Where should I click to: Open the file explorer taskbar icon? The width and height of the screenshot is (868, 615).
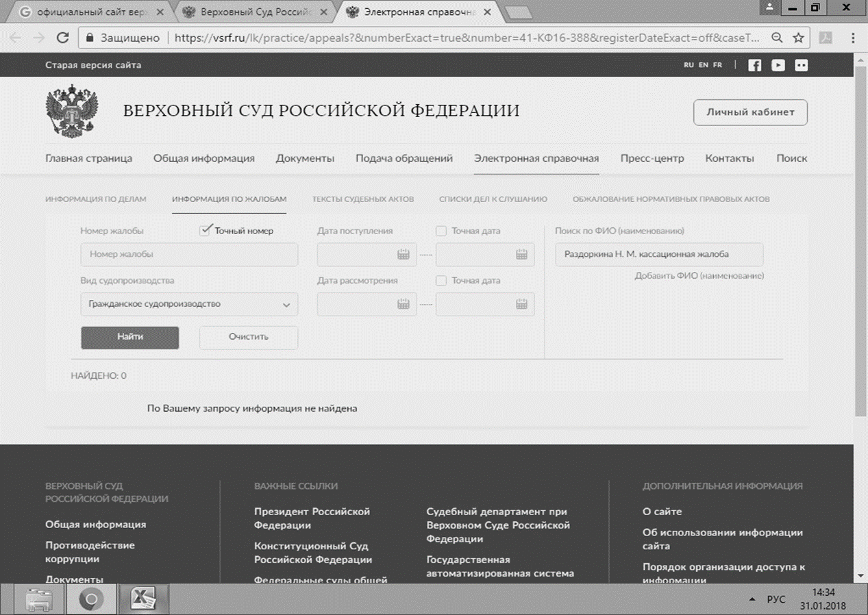(38, 600)
